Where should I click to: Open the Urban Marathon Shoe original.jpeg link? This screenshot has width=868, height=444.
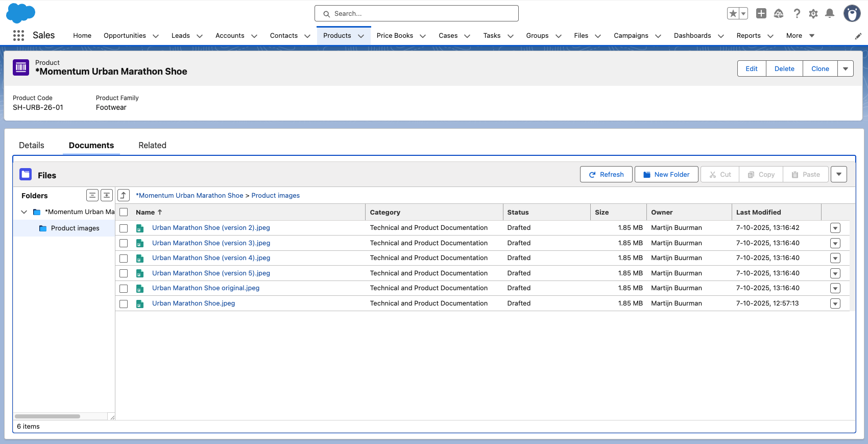click(x=206, y=288)
